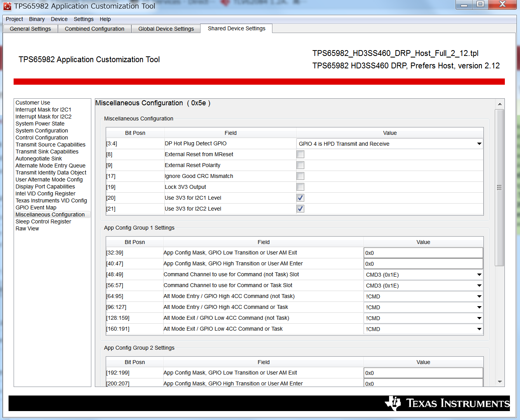Open the Help menu
This screenshot has width=520, height=420.
pos(105,19)
